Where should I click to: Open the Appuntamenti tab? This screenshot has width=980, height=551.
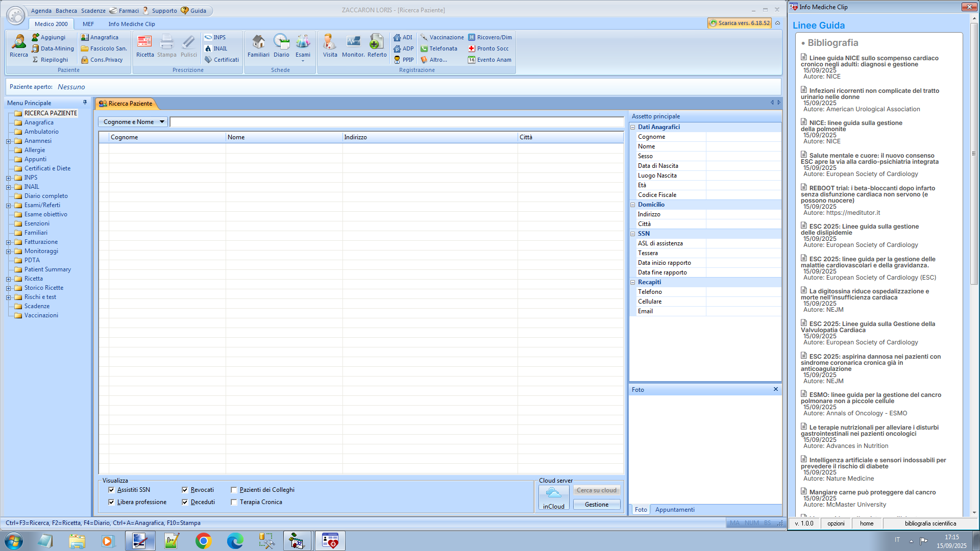(x=675, y=510)
